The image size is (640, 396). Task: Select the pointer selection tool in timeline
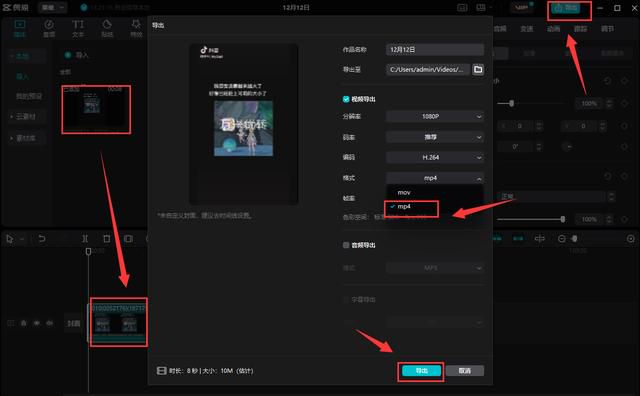click(x=10, y=239)
